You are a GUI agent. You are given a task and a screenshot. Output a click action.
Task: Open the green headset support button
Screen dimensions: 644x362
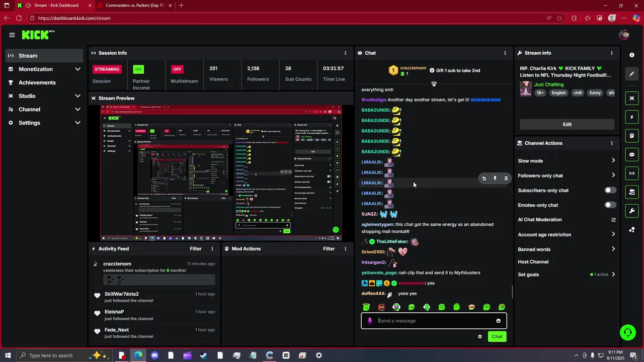627,332
